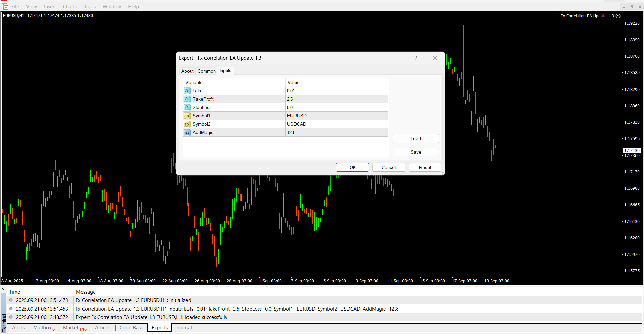Click the MetaTrader application icon
Viewport: 644px width, 334px height.
[5, 6]
